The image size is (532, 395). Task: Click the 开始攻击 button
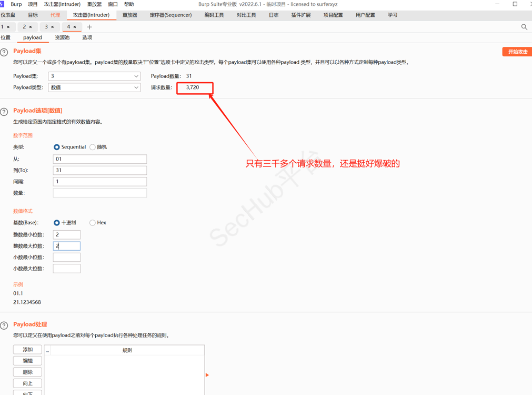517,52
